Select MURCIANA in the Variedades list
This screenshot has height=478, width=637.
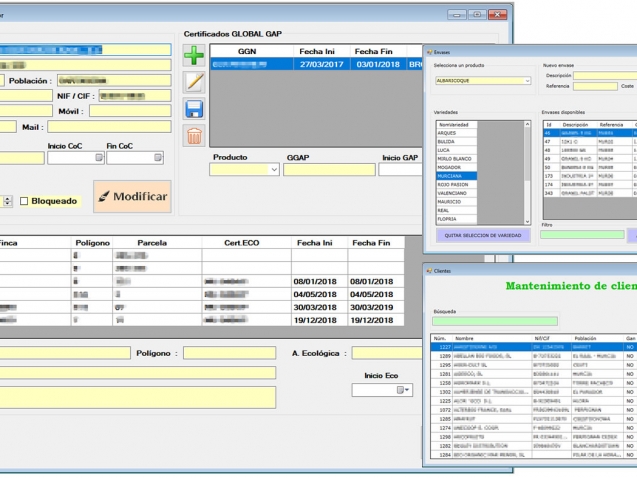[x=457, y=176]
